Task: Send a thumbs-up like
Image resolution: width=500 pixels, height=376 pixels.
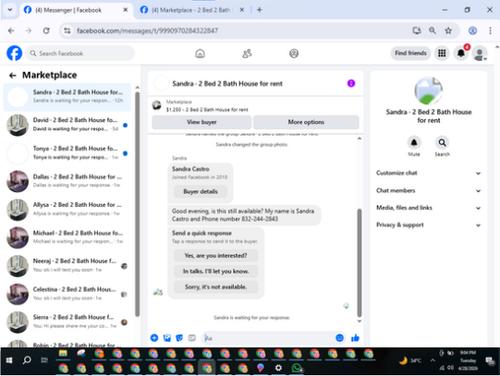Action: click(x=355, y=338)
